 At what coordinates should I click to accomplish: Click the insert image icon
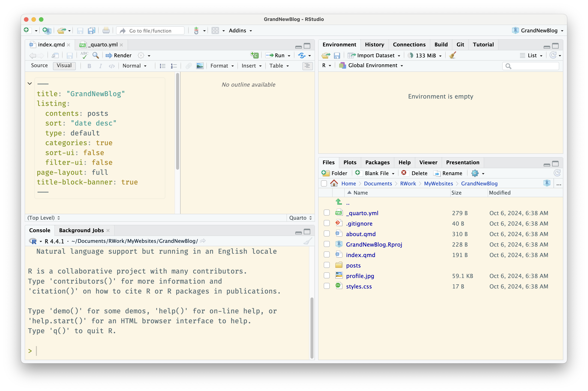pos(200,66)
